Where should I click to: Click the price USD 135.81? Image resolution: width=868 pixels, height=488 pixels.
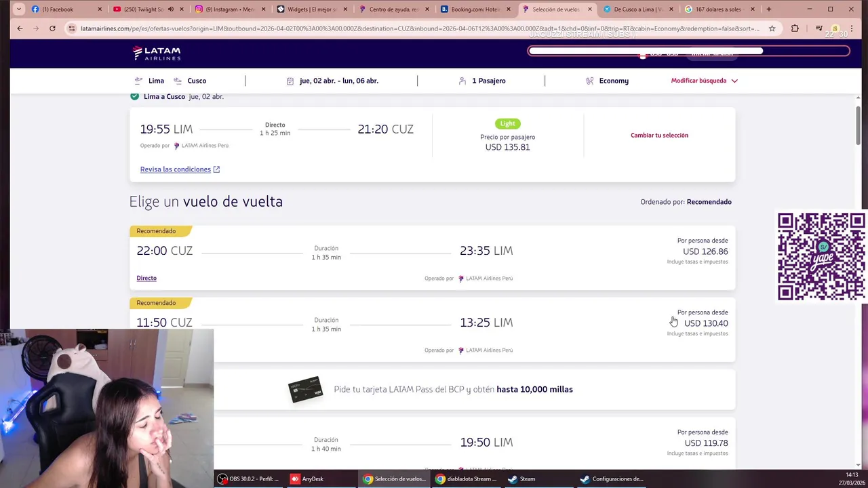(x=507, y=147)
